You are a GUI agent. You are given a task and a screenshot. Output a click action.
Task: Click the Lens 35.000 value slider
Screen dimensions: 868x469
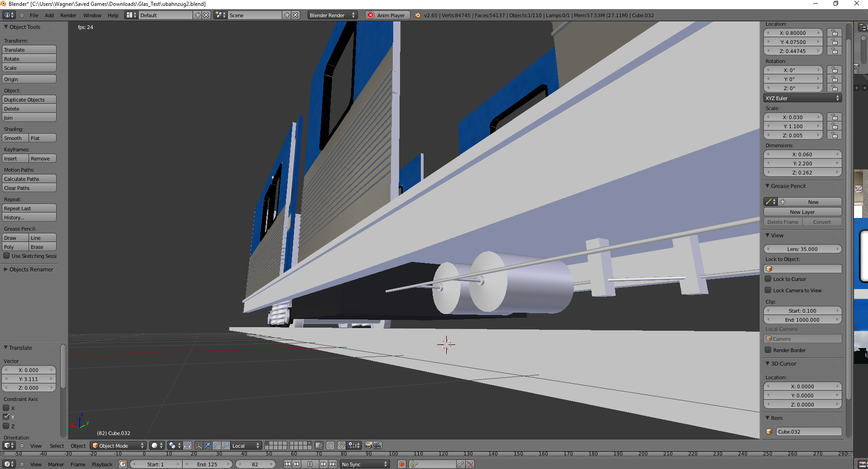coord(802,249)
